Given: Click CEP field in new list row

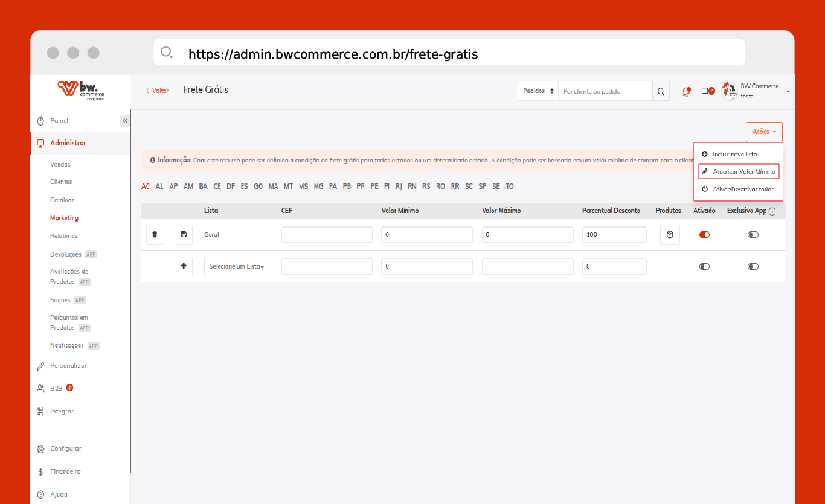Looking at the screenshot, I should 327,266.
